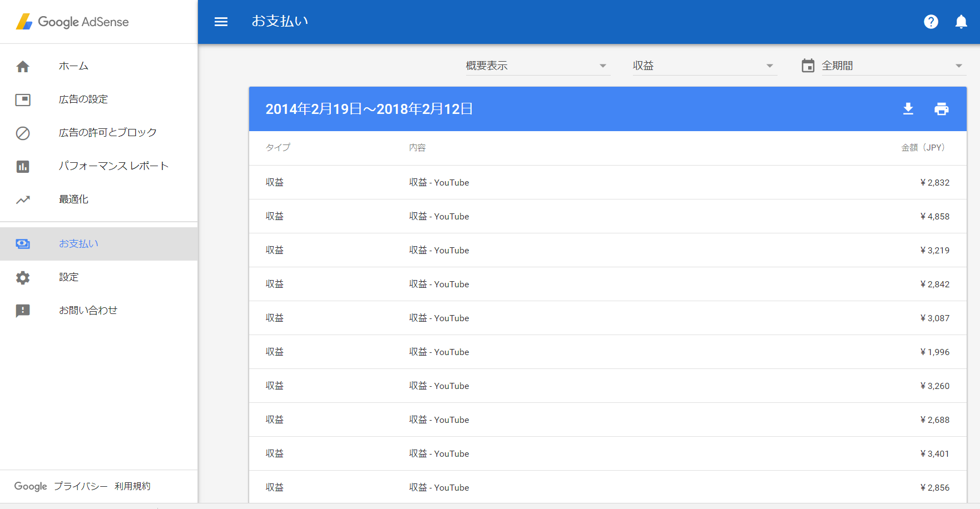Select the ¥4,858 YouTube revenue row
The width and height of the screenshot is (980, 509).
(607, 216)
